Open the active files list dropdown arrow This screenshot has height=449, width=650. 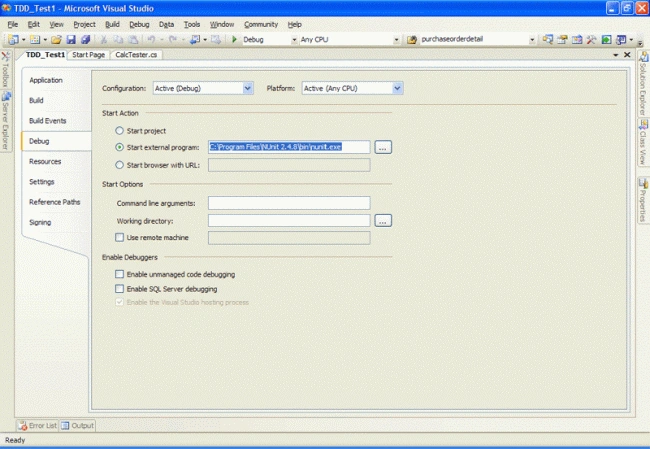point(616,55)
